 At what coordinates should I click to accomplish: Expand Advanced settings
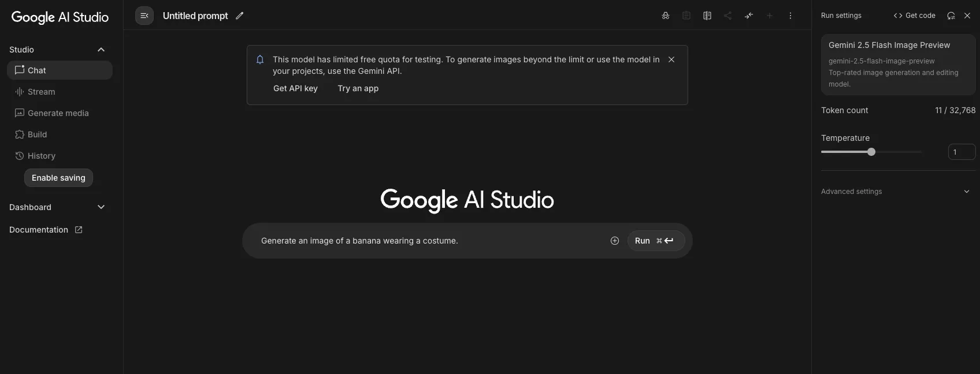point(898,192)
